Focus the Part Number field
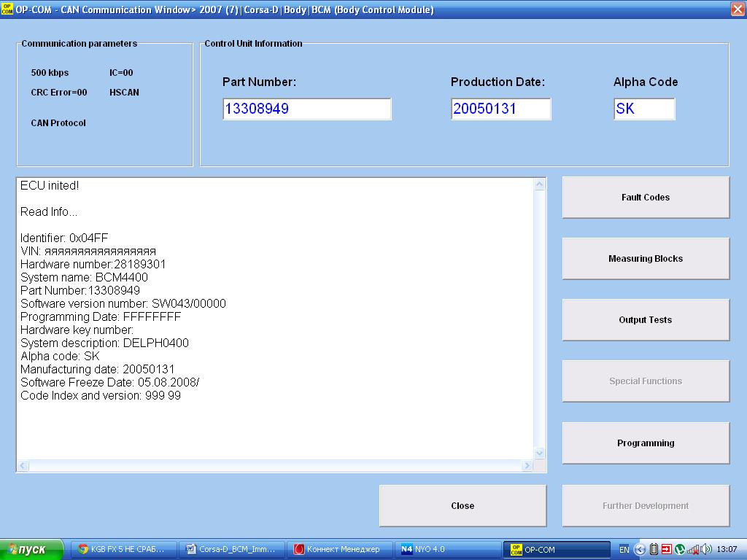The height and width of the screenshot is (560, 747). 307,109
